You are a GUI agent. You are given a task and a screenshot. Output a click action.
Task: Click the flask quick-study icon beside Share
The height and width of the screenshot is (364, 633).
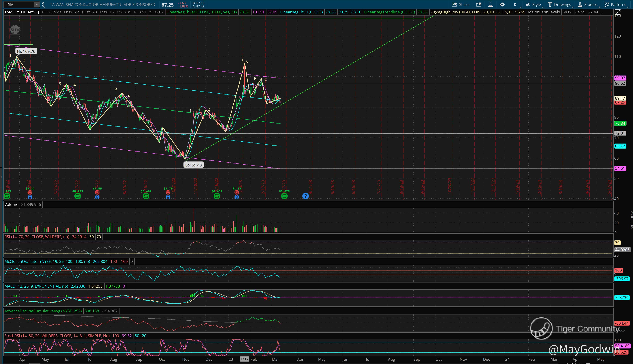pyautogui.click(x=490, y=4)
